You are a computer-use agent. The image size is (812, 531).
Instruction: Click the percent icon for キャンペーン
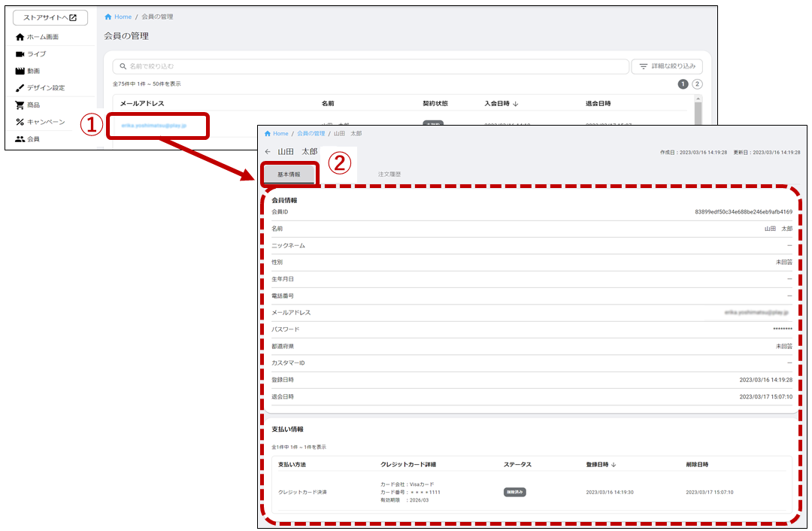(20, 122)
